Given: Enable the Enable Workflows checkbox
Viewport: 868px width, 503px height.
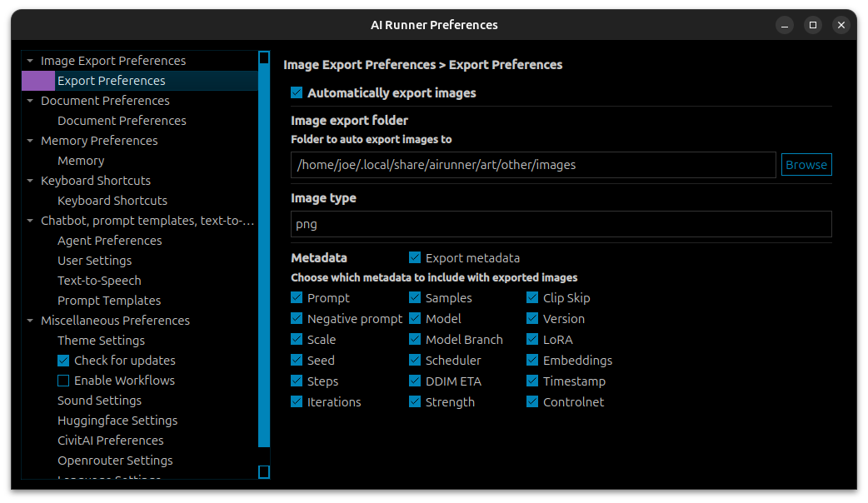Looking at the screenshot, I should point(63,381).
